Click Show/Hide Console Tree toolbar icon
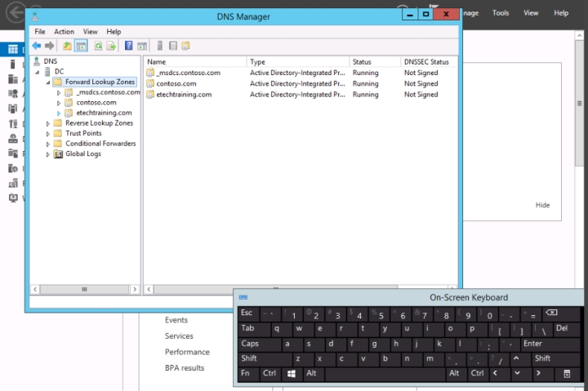The width and height of the screenshot is (588, 391). (x=81, y=46)
